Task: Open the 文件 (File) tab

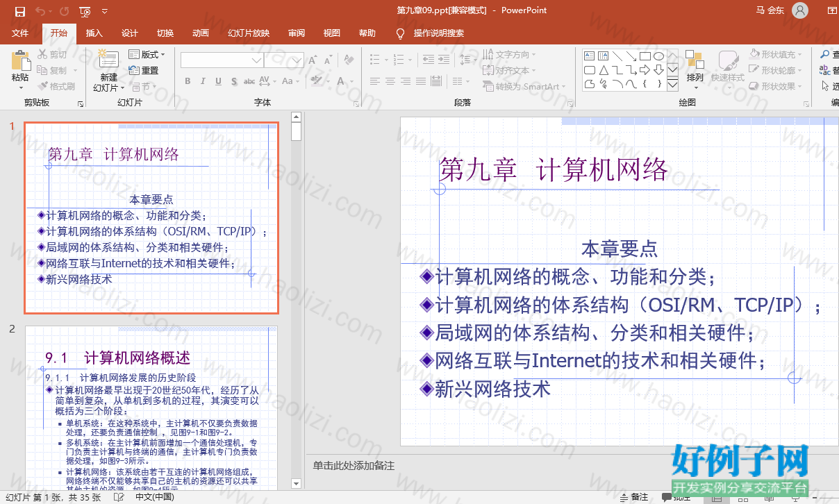Action: point(20,33)
